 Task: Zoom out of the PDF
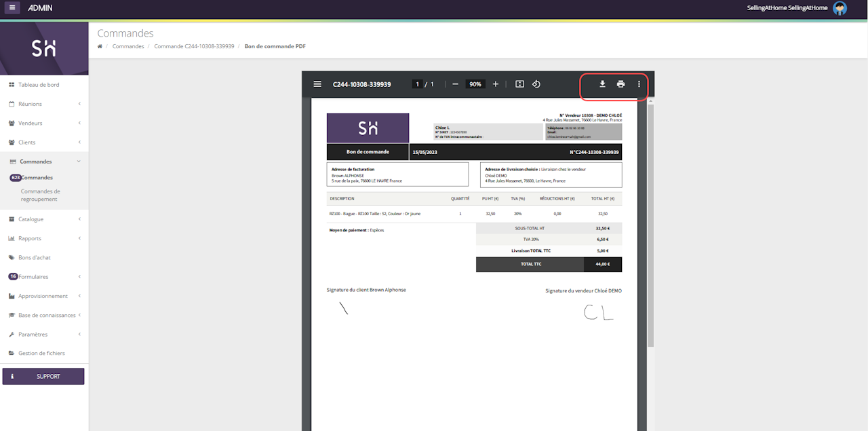click(455, 84)
